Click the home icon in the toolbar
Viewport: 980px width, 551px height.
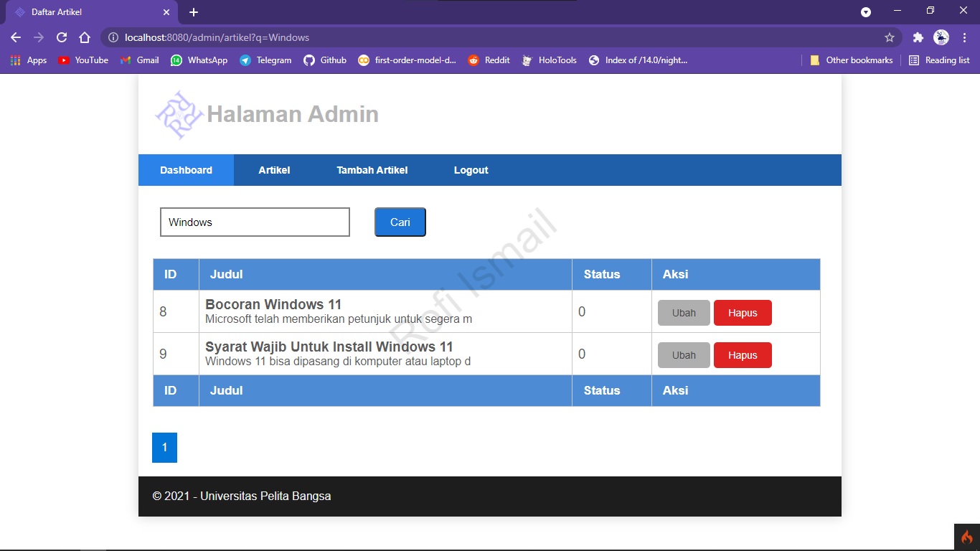(x=85, y=37)
